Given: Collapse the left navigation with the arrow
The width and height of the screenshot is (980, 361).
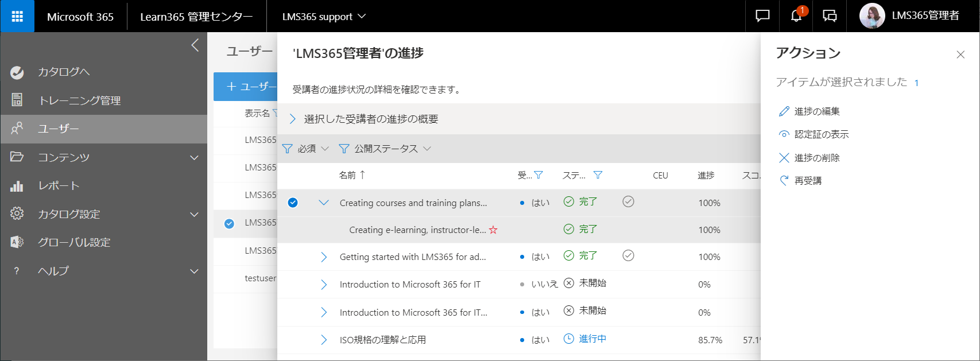Looking at the screenshot, I should pyautogui.click(x=195, y=45).
